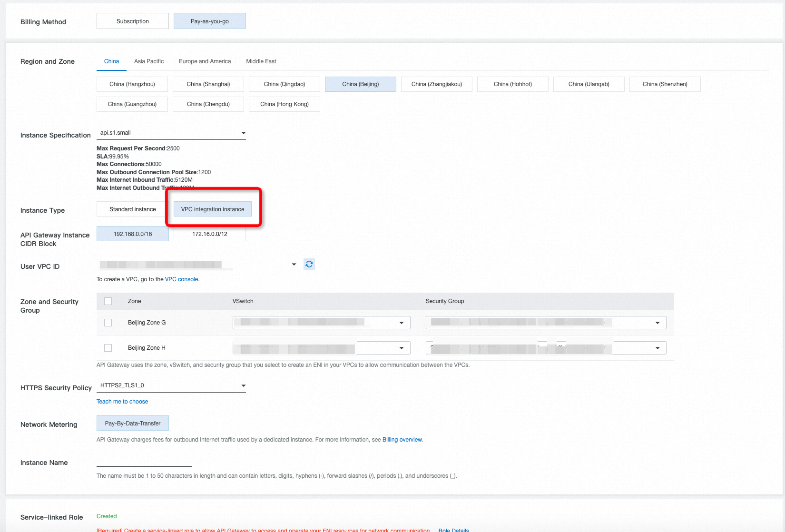The width and height of the screenshot is (785, 532).
Task: Open the Instance Specification dropdown
Action: pos(243,133)
